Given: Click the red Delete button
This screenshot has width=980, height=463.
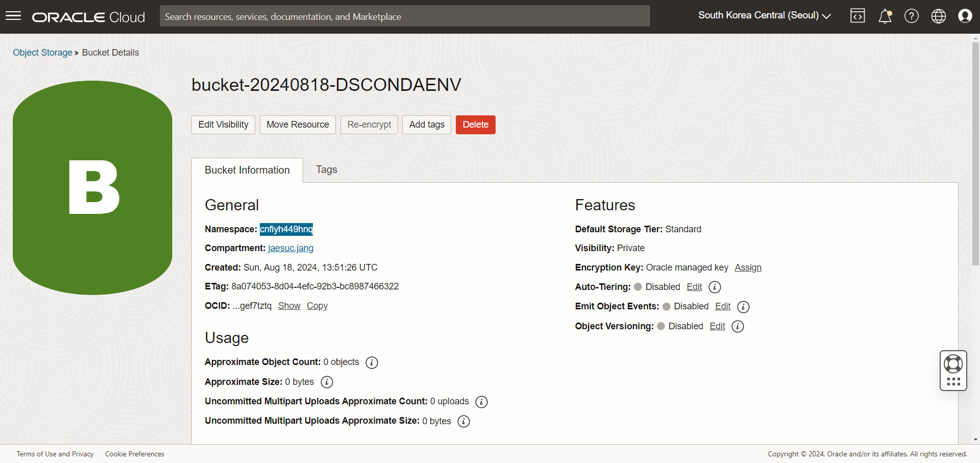Looking at the screenshot, I should (x=475, y=125).
